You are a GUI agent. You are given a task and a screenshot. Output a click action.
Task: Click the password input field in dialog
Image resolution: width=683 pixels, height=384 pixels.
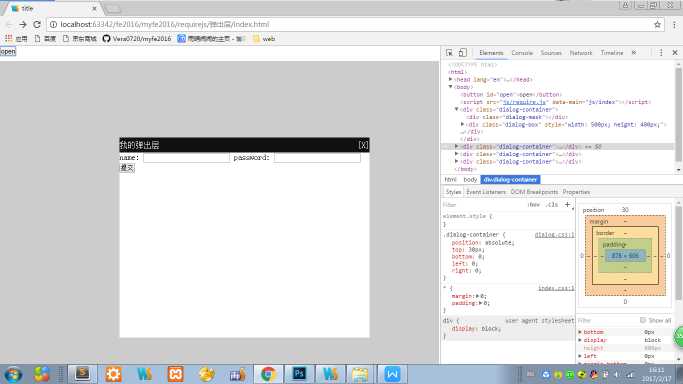pos(317,158)
